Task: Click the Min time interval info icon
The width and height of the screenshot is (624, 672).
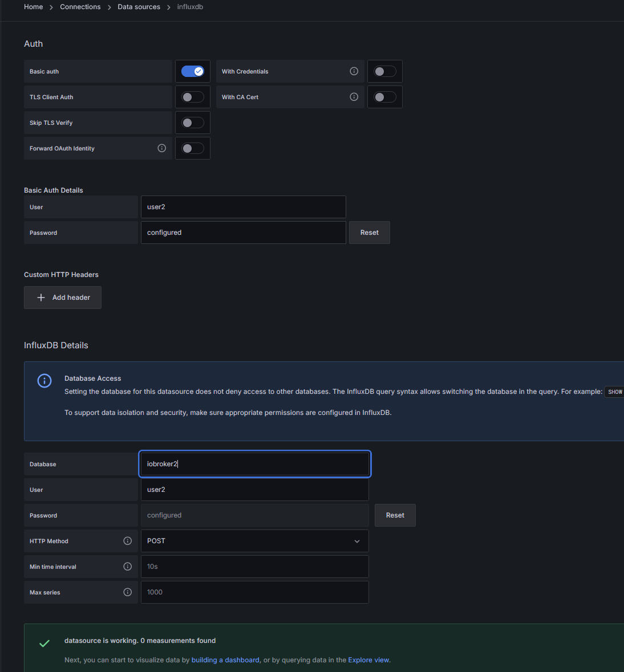Action: tap(128, 567)
